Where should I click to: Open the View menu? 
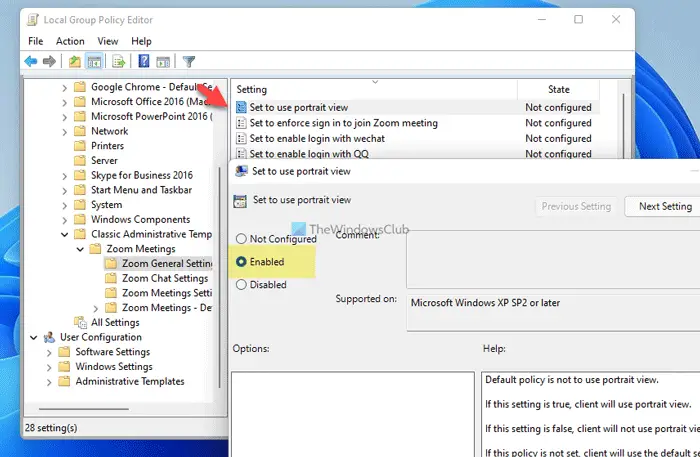click(108, 41)
